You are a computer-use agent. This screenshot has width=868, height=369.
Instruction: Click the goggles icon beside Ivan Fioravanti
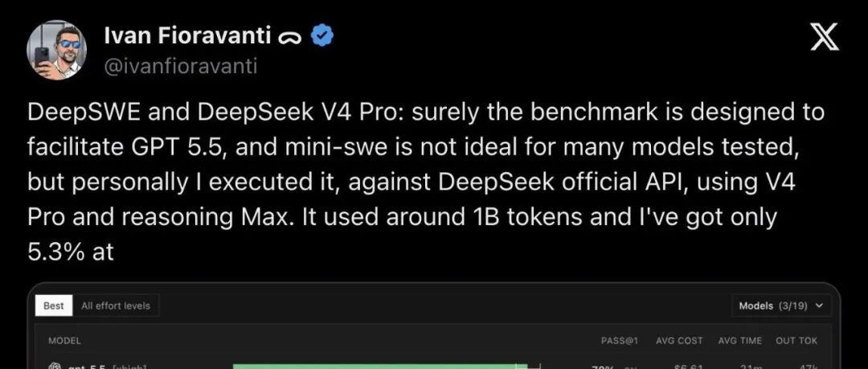click(290, 38)
